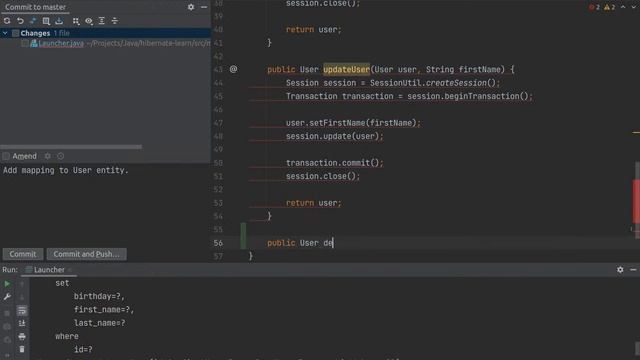Click 'createSession' call on line 44
The width and height of the screenshot is (640, 360).
[457, 83]
